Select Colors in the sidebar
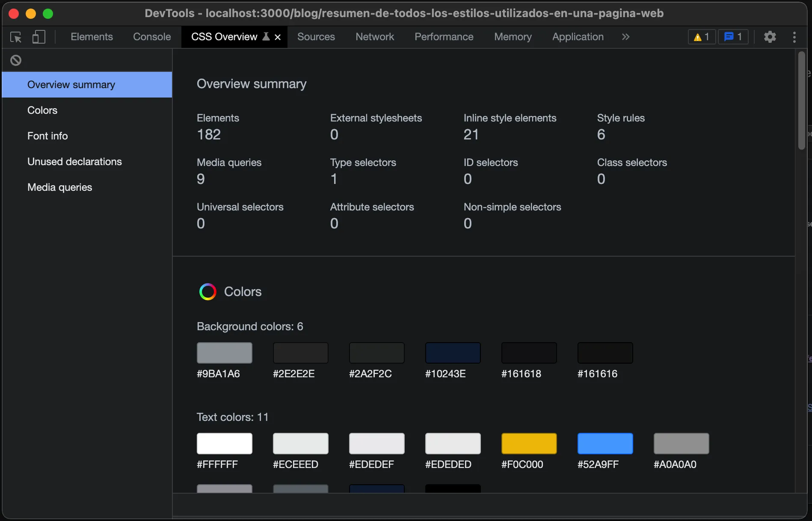Image resolution: width=812 pixels, height=521 pixels. click(42, 110)
